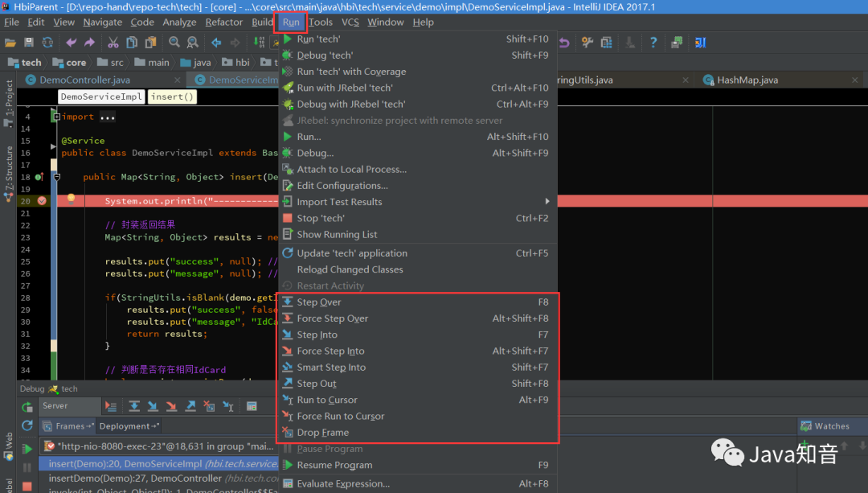Click the Open folder toolbar icon
Viewport: 868px width, 493px height.
pos(10,43)
